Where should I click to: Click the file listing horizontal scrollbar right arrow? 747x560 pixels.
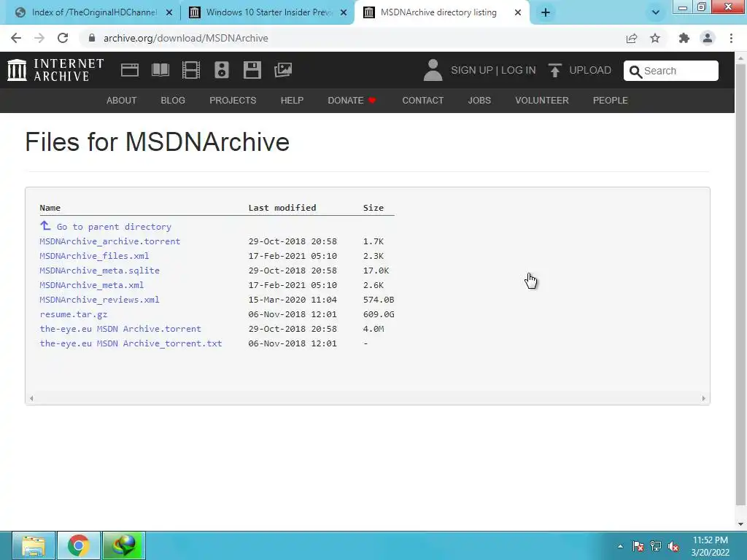point(704,398)
